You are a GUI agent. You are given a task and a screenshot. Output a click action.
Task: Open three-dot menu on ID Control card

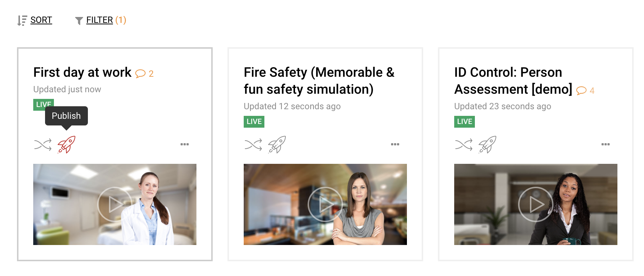[x=606, y=144]
